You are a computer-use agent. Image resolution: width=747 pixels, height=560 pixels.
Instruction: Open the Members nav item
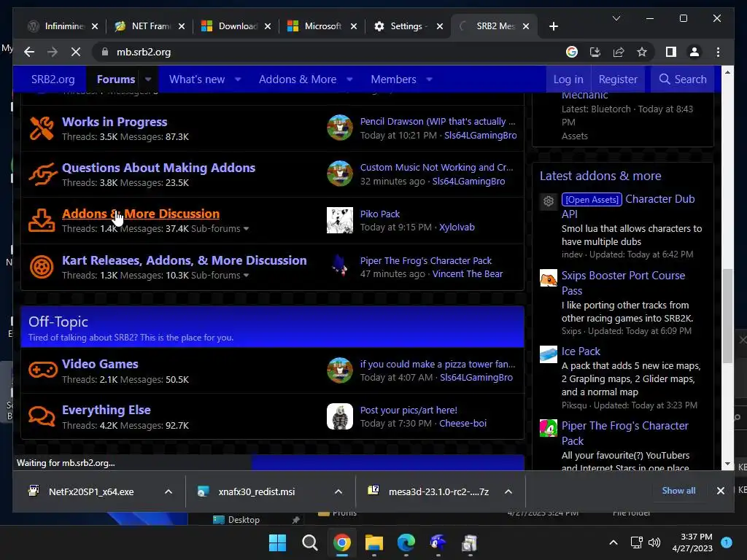click(x=393, y=79)
